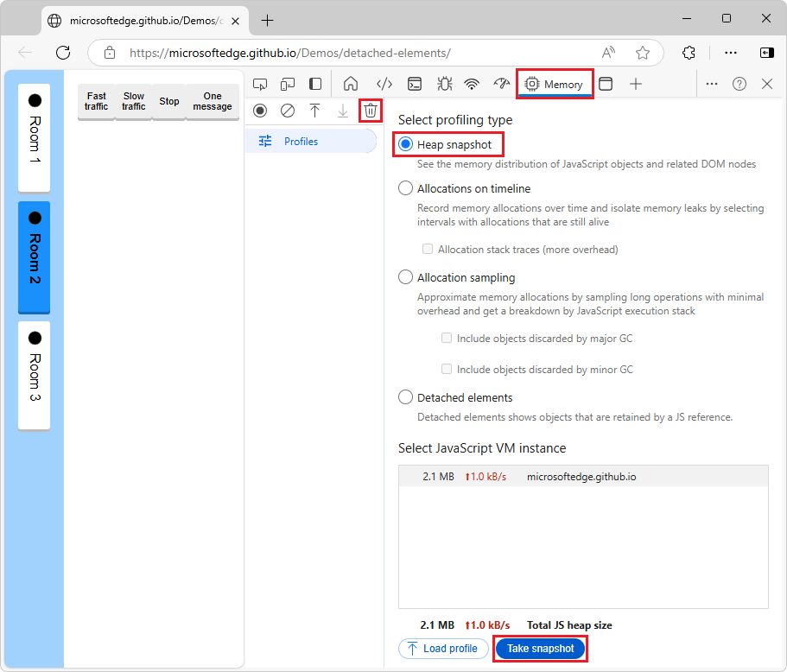The height and width of the screenshot is (672, 787).
Task: Open the Sources bug icon tool
Action: 444,84
